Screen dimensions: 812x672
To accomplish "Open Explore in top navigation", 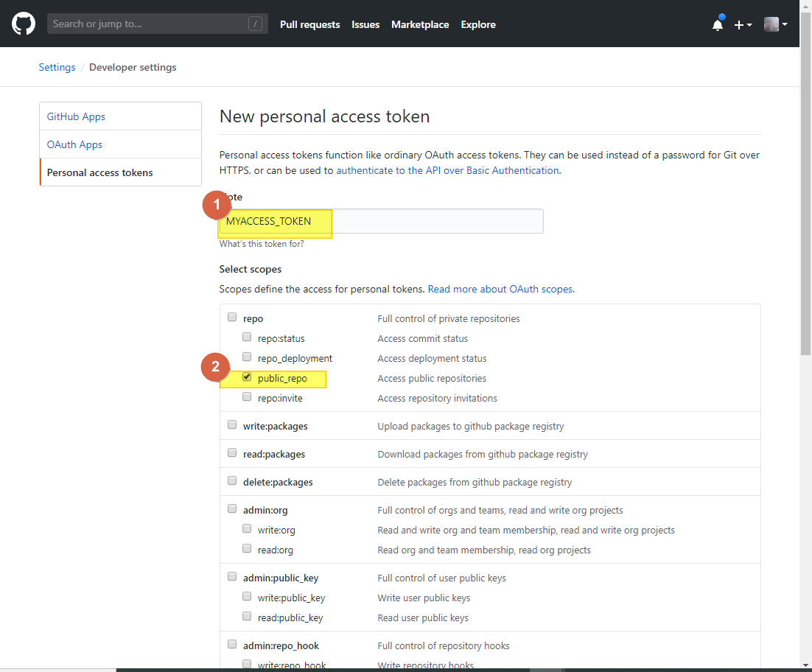I will (478, 24).
